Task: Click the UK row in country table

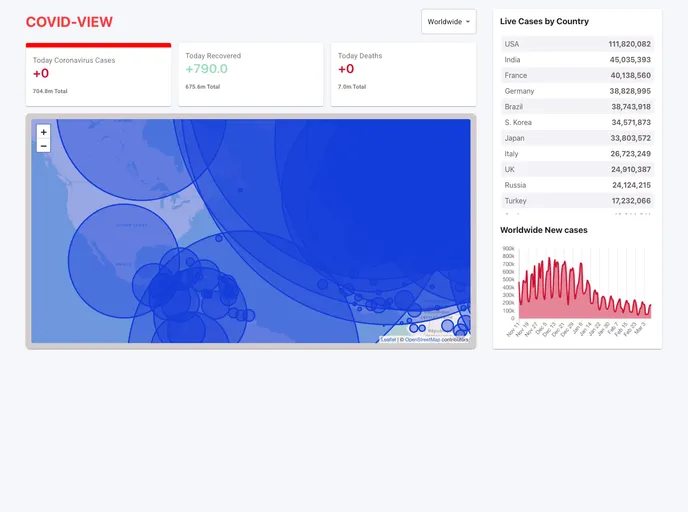Action: [x=577, y=169]
